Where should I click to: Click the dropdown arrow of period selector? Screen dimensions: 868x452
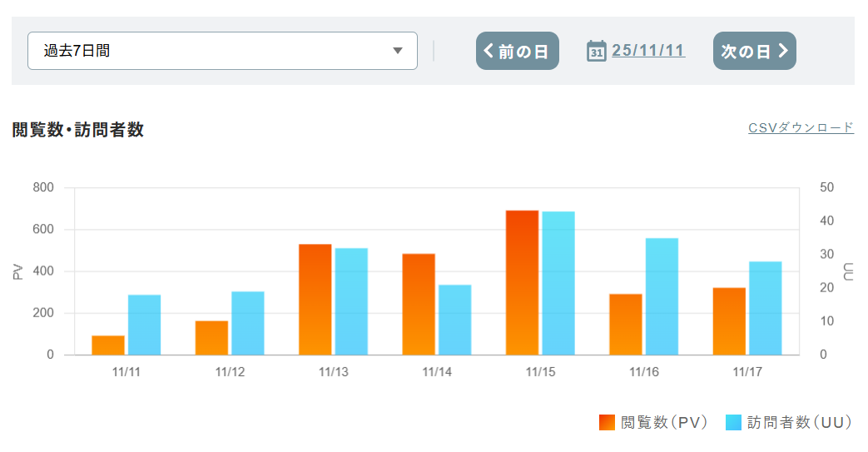[398, 51]
